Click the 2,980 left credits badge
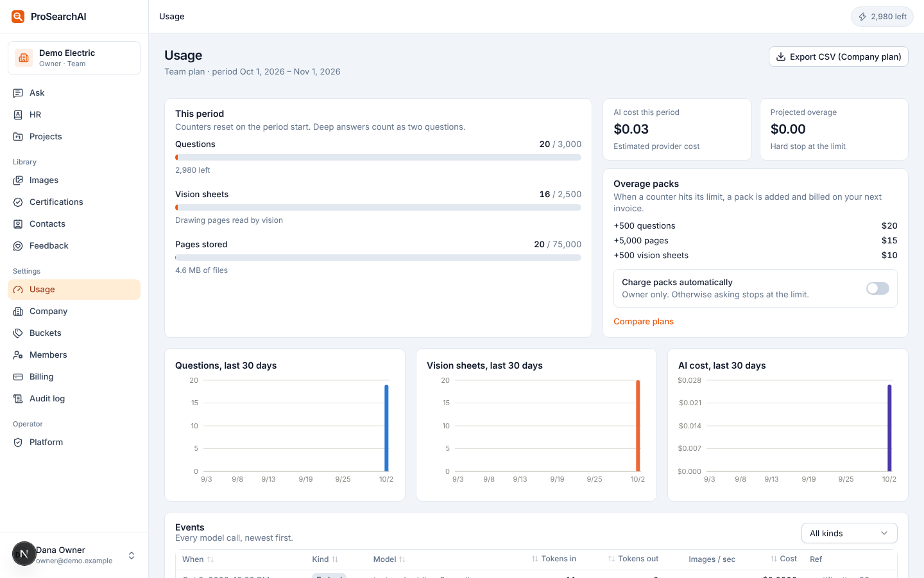Viewport: 924px width, 578px height. 882,17
